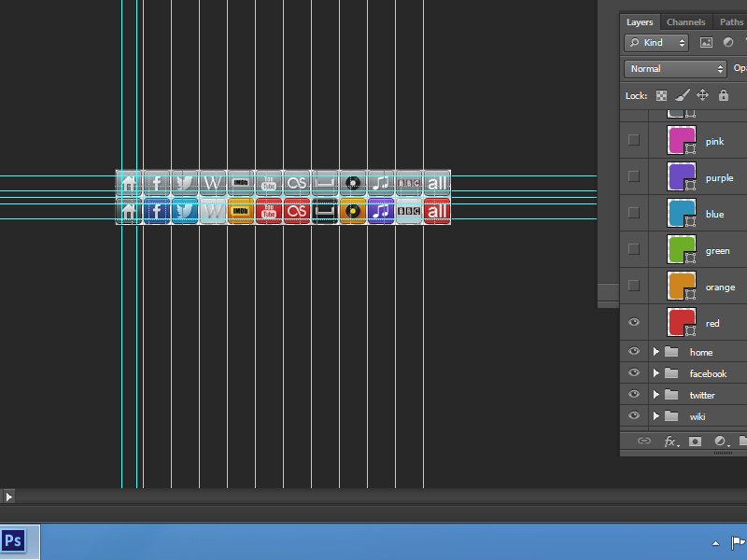Click the timeline play arrow button
This screenshot has height=560, width=747.
click(8, 497)
